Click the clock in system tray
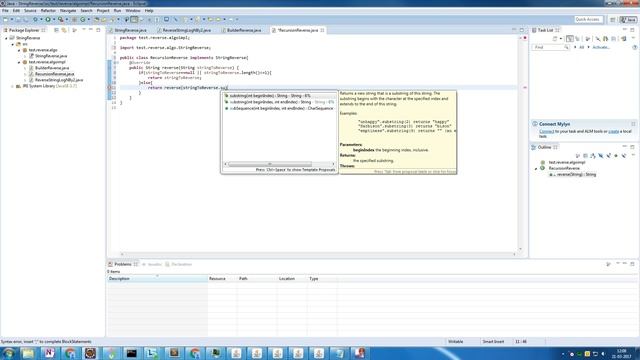Viewport: 640px width, 360px height. pos(621,353)
